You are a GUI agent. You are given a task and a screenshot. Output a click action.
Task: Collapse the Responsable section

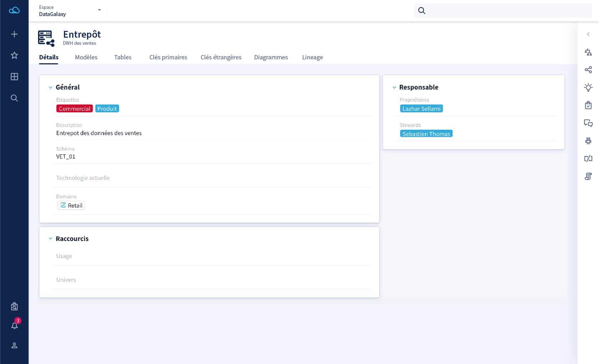point(394,87)
